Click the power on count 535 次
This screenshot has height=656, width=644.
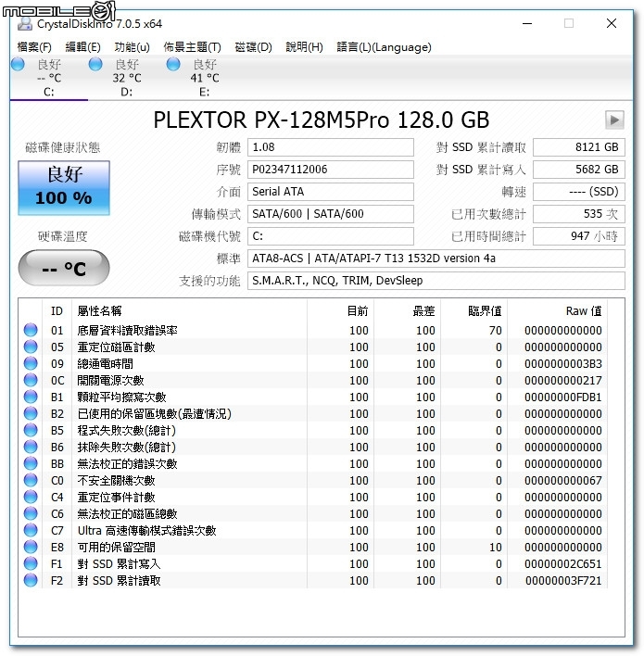(579, 214)
